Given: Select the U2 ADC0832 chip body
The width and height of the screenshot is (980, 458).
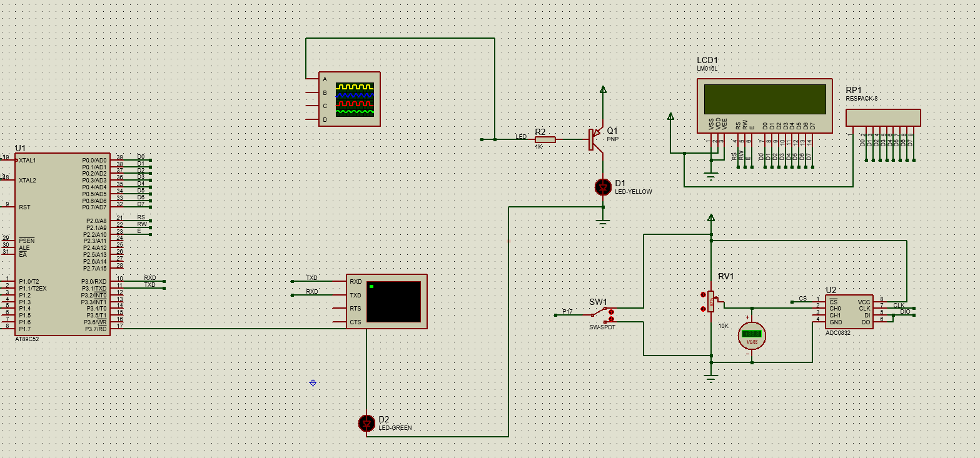Looking at the screenshot, I should point(849,312).
